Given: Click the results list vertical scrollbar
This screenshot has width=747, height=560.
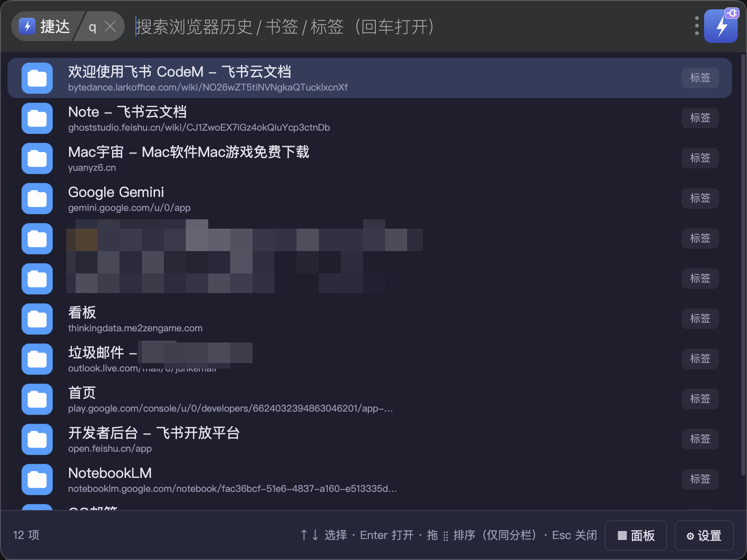Looking at the screenshot, I should [743, 265].
